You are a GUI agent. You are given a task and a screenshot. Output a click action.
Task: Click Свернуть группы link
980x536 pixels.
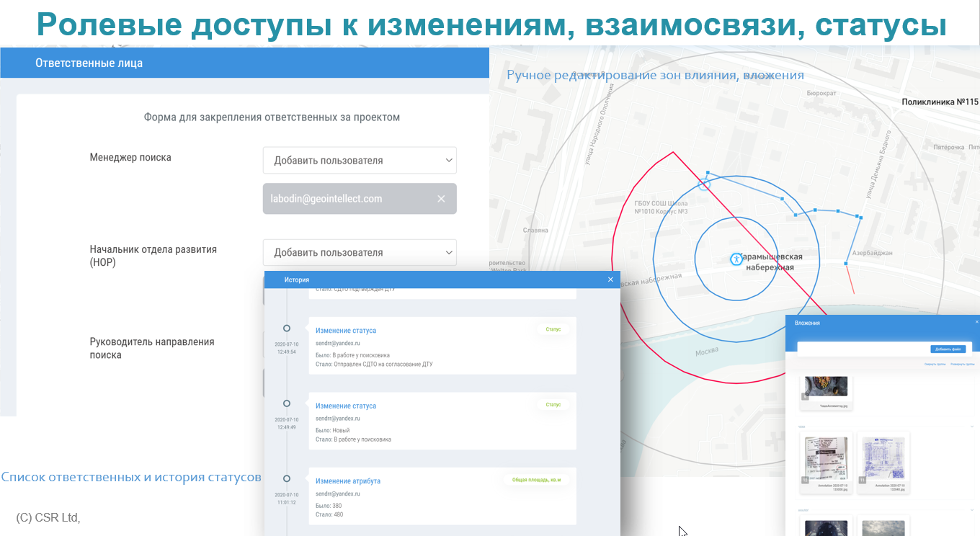[x=935, y=365]
